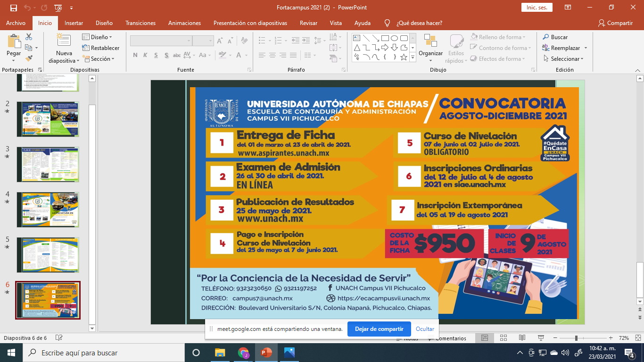Start slide show from status bar icon
The width and height of the screenshot is (644, 362).
point(541,338)
